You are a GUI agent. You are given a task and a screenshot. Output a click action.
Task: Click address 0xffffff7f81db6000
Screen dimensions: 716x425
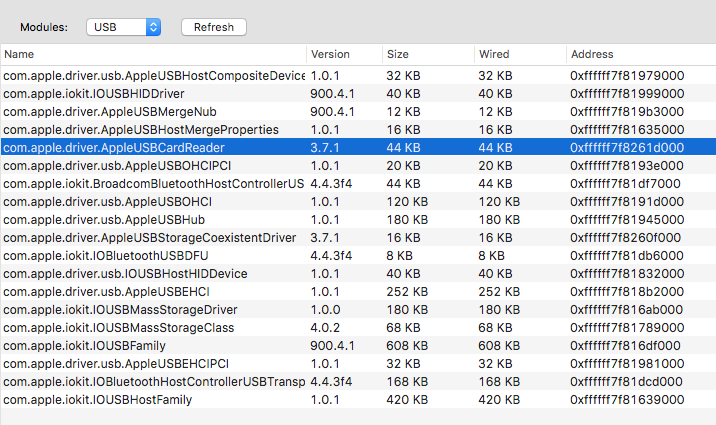[627, 256]
